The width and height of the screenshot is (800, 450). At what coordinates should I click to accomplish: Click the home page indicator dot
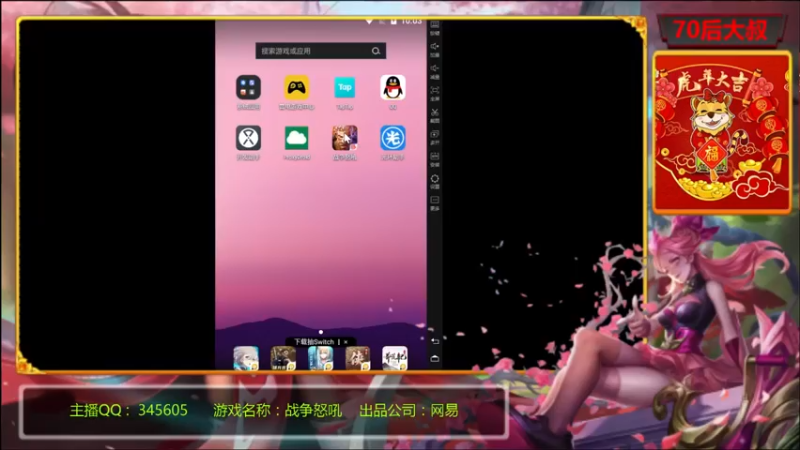(x=321, y=332)
